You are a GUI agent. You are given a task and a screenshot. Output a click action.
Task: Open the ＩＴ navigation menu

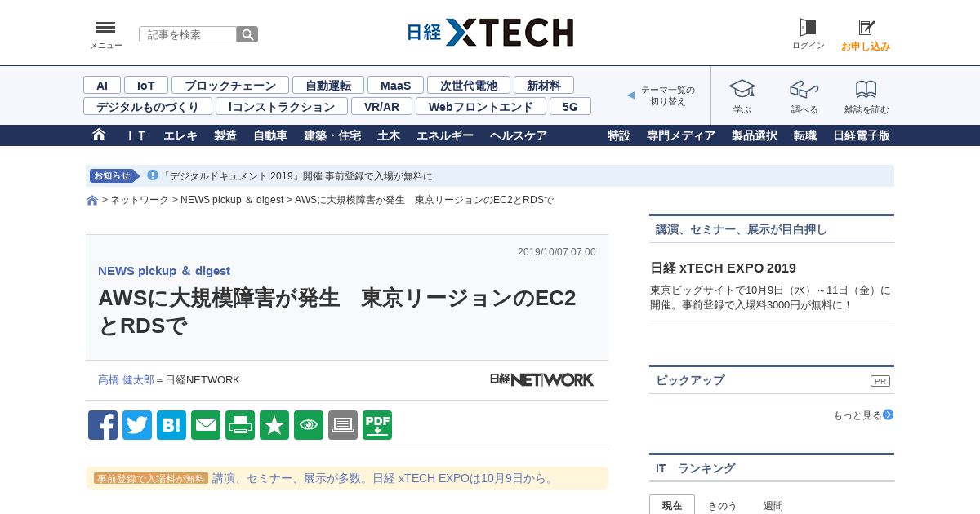pos(136,135)
